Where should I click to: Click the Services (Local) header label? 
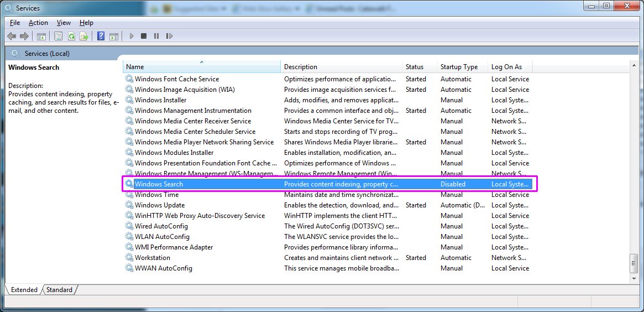(x=47, y=54)
